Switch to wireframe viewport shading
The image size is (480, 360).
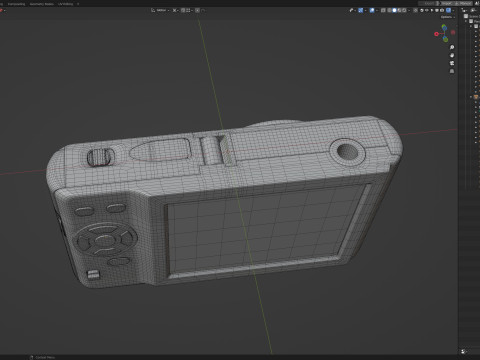click(389, 10)
